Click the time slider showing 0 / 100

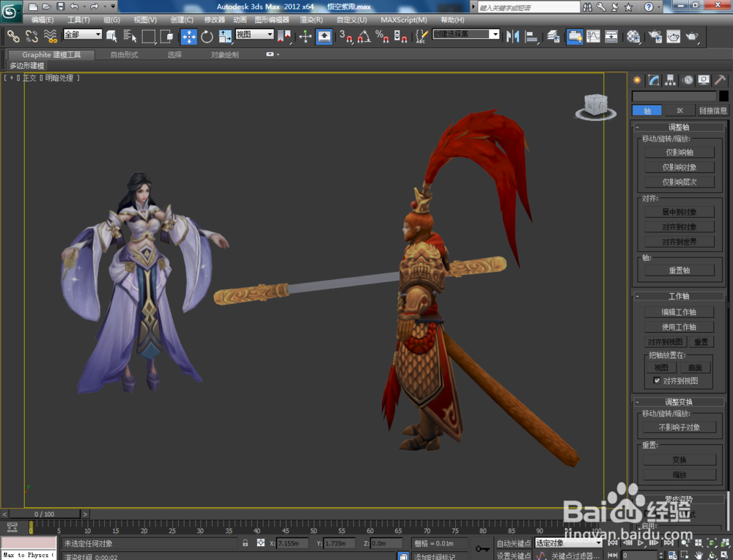click(x=45, y=514)
